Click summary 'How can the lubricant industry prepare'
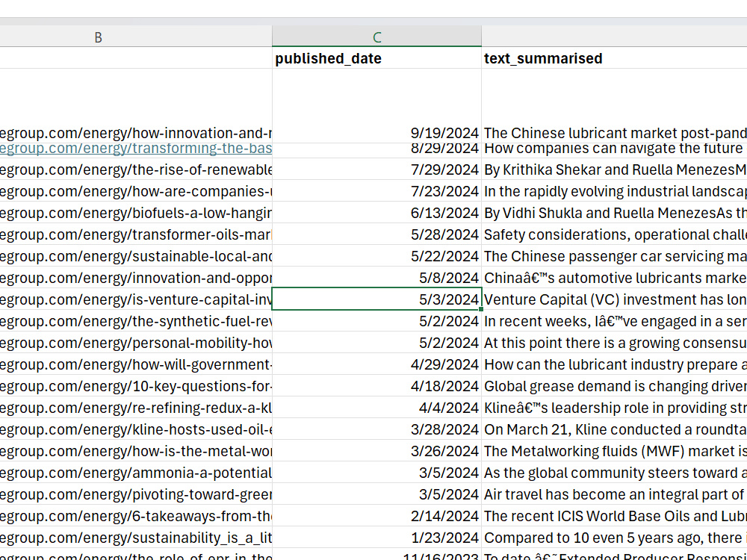Image resolution: width=747 pixels, height=560 pixels. click(x=614, y=364)
